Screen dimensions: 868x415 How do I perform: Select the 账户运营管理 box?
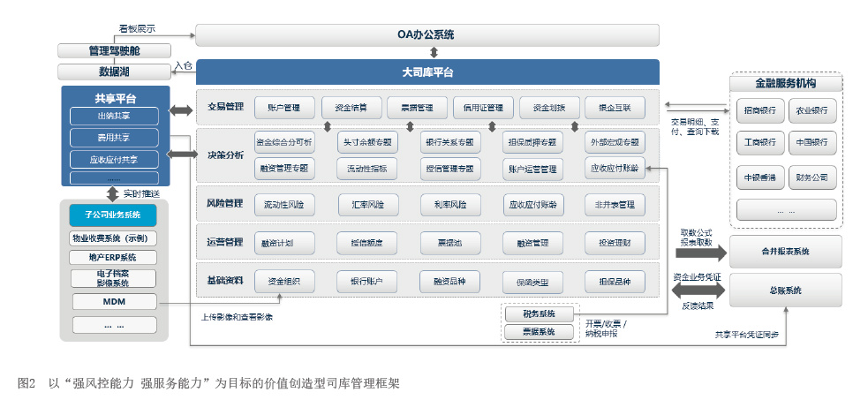532,170
